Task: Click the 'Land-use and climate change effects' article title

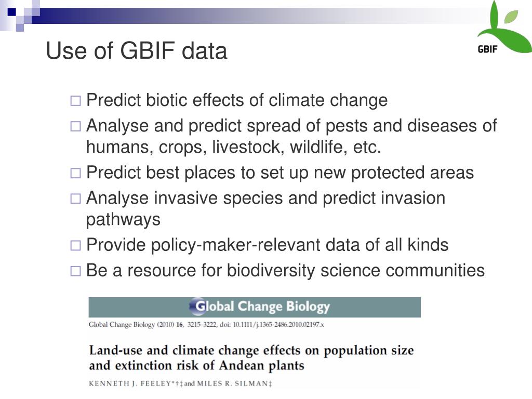Action: (251, 358)
